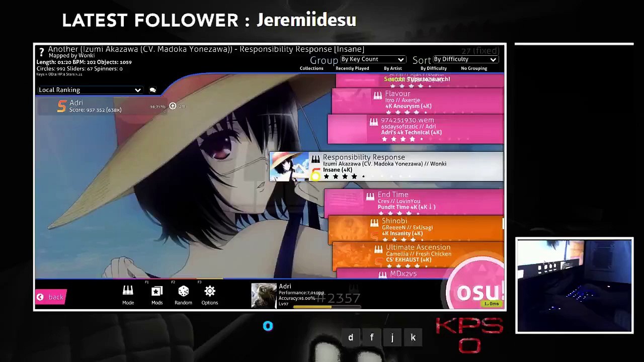Click the mania icon on Shinobi card
Screen dimensions: 644x362
click(x=374, y=223)
